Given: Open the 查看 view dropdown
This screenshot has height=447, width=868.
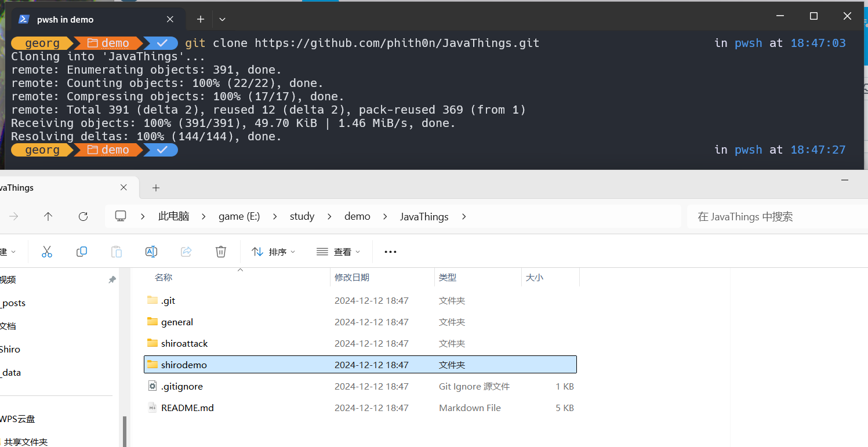Looking at the screenshot, I should click(x=339, y=252).
